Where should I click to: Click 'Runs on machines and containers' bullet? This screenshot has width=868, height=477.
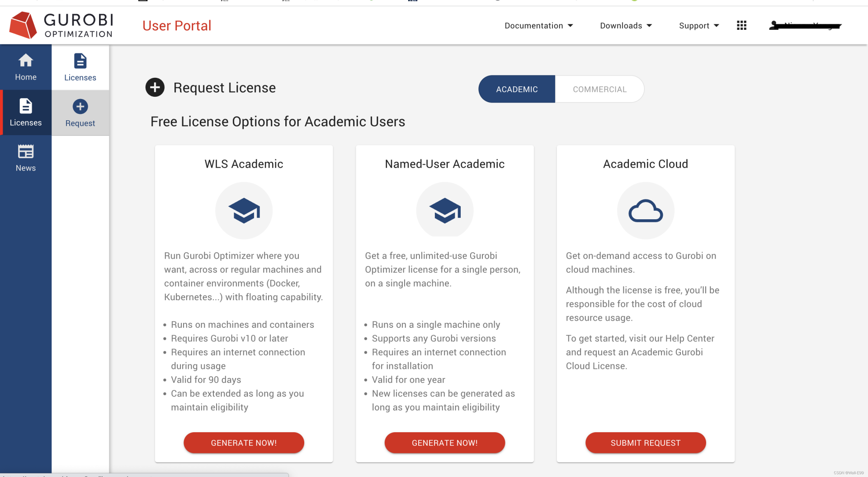coord(242,325)
